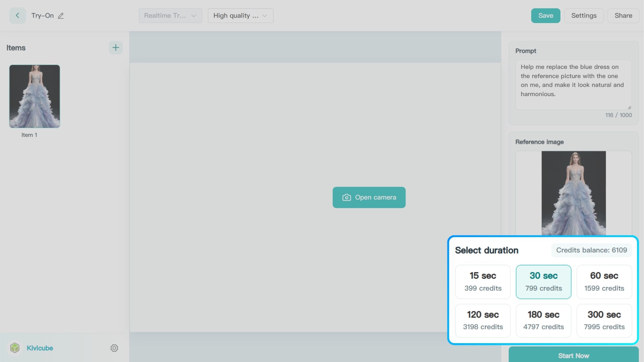
Task: Select the Item 1 dress thumbnail
Action: tap(35, 96)
